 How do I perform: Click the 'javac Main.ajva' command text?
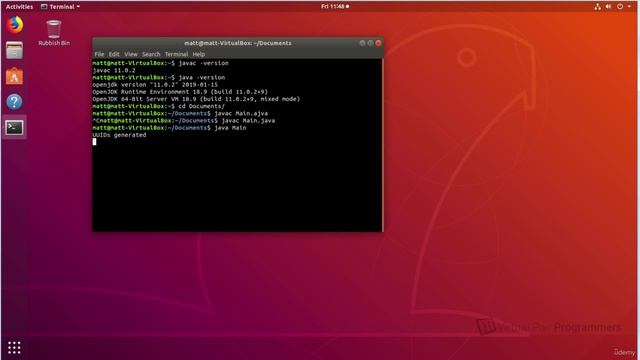[241, 113]
